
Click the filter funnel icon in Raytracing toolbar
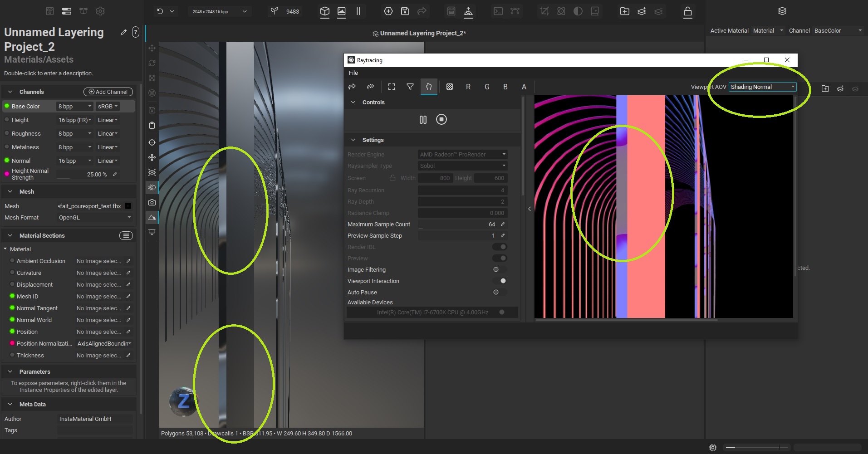pos(410,87)
